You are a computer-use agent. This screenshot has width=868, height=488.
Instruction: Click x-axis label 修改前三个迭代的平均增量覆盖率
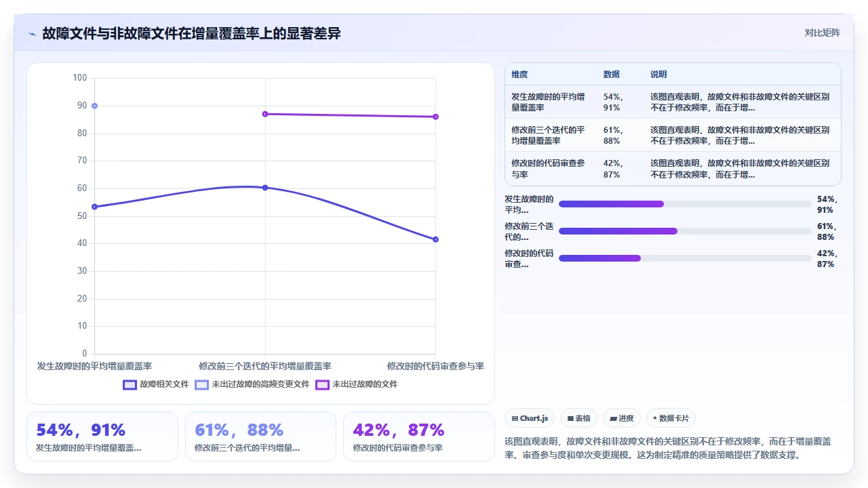coord(265,366)
